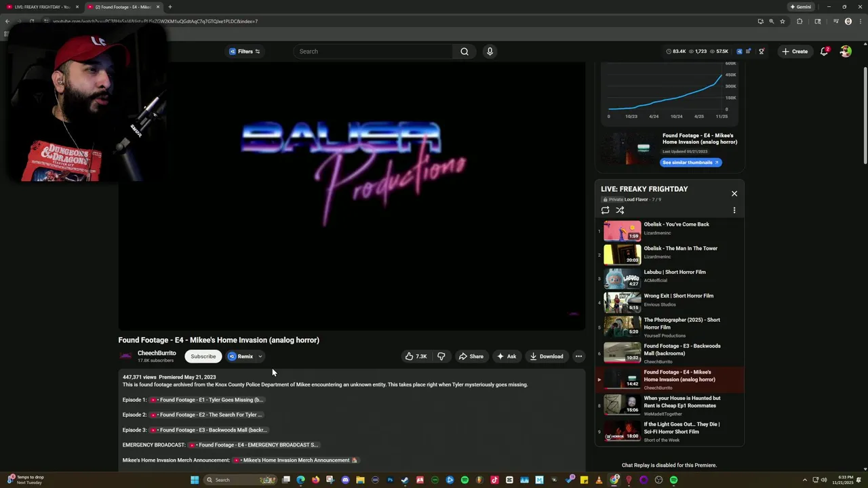
Task: Bookmark this page with the star icon
Action: (783, 22)
